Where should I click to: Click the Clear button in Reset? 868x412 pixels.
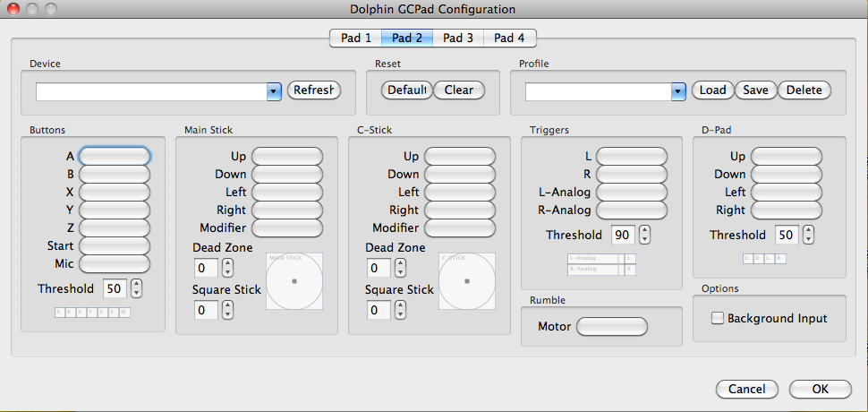[459, 90]
